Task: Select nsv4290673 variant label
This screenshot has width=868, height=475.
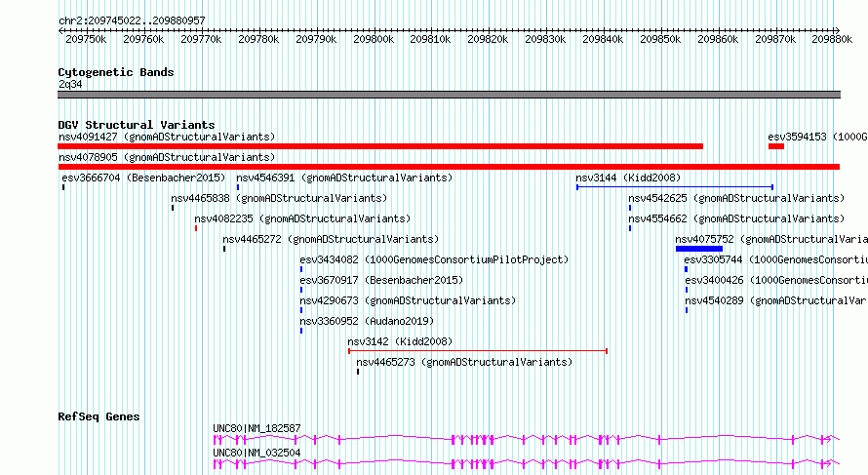Action: point(408,300)
